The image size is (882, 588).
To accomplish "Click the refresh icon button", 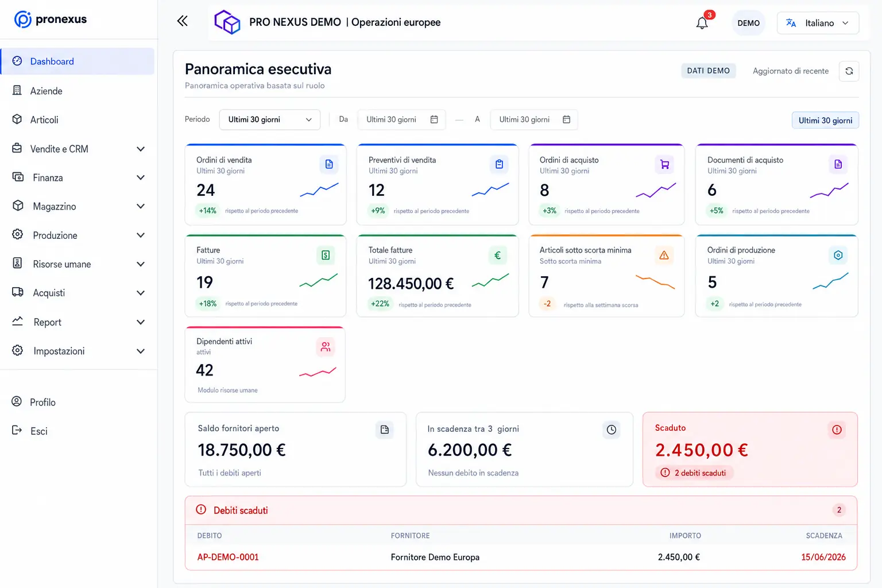I will [849, 71].
